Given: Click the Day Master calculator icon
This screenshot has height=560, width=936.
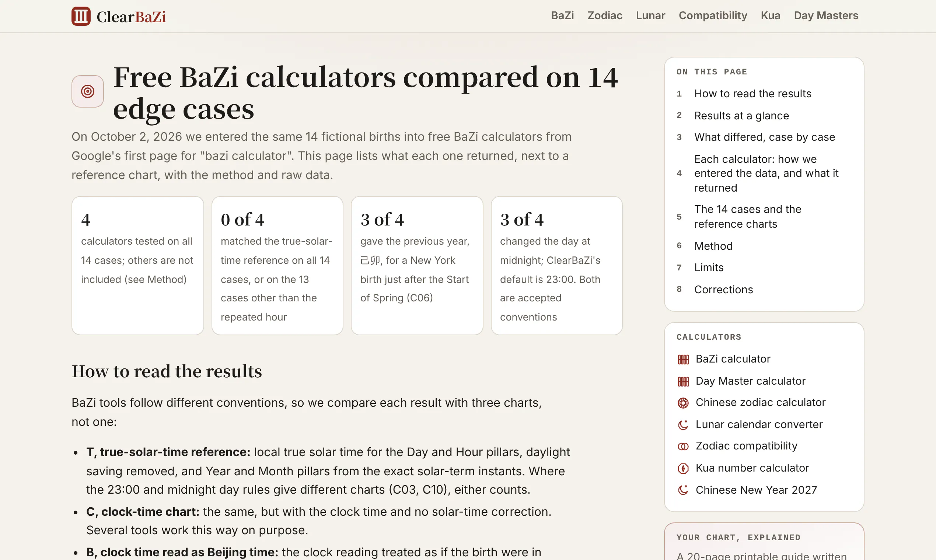Looking at the screenshot, I should (683, 382).
